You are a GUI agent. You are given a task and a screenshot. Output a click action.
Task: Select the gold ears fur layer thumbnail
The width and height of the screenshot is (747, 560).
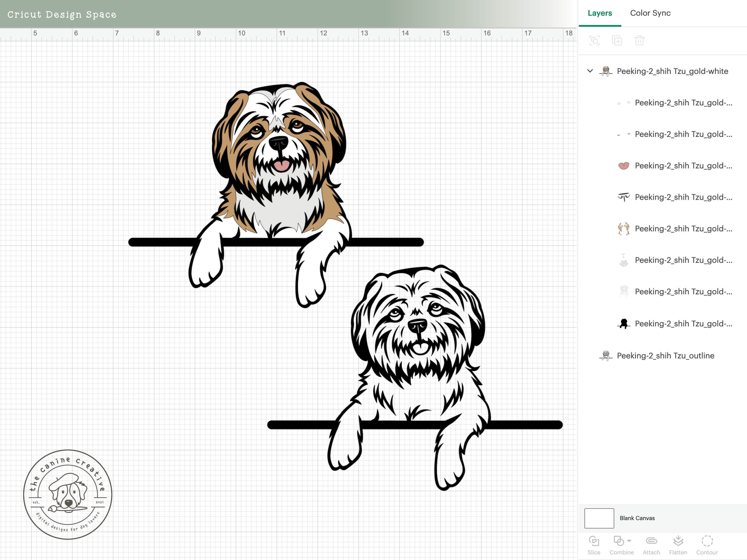624,229
